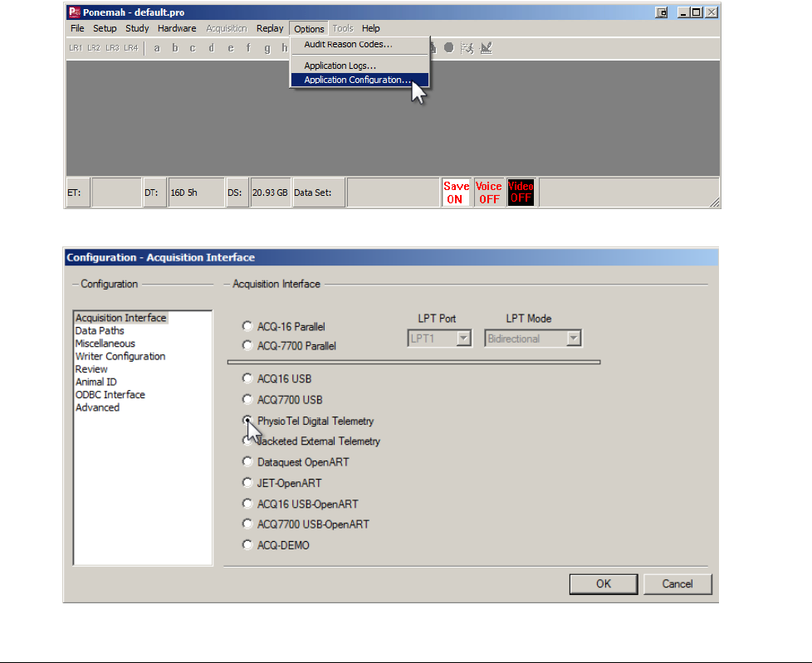Screen dimensions: 812x663
Task: Click the 16D 5h DT status field
Action: pos(196,193)
